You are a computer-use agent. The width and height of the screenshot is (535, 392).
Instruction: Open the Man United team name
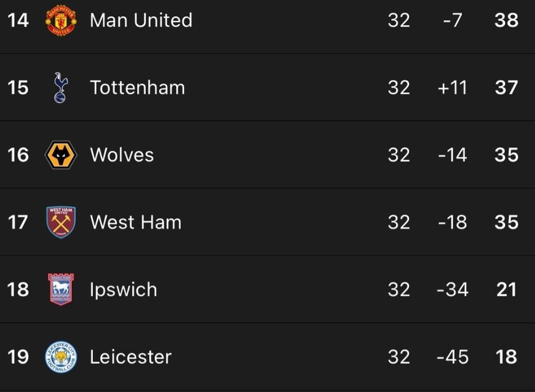(x=141, y=20)
